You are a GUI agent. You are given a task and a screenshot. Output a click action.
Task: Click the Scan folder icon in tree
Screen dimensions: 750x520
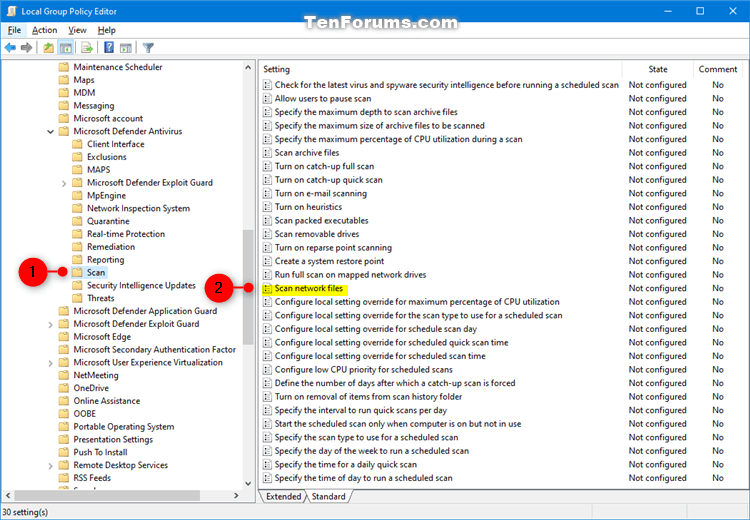point(77,273)
